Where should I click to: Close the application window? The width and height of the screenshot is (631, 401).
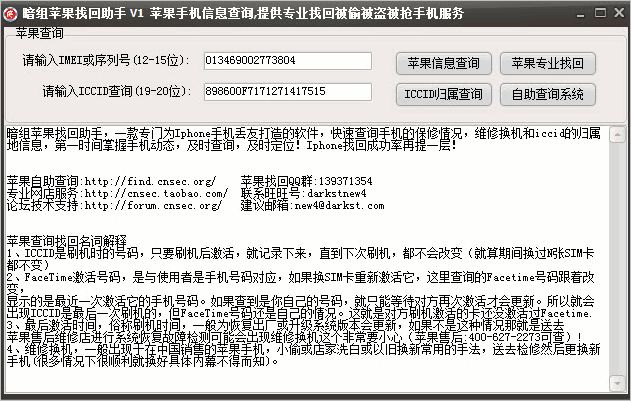tap(619, 13)
